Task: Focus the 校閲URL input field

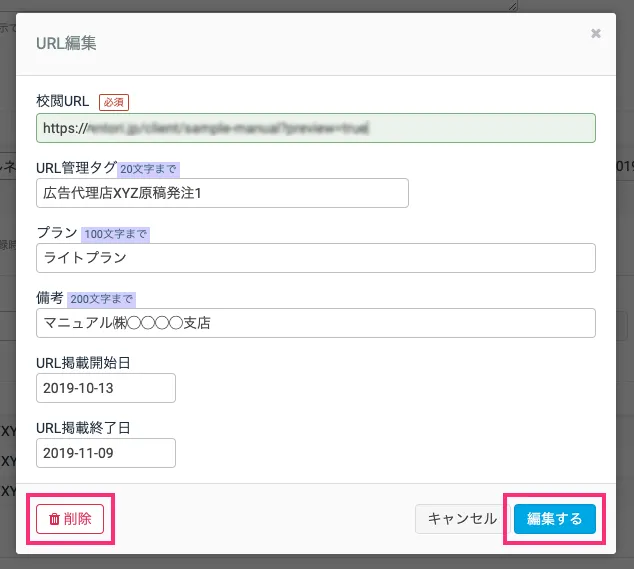Action: click(315, 128)
